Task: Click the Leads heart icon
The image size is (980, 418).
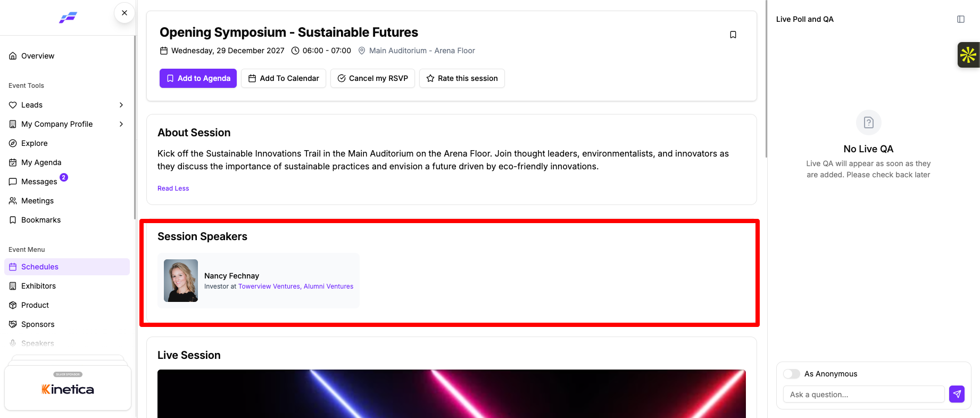Action: [13, 105]
